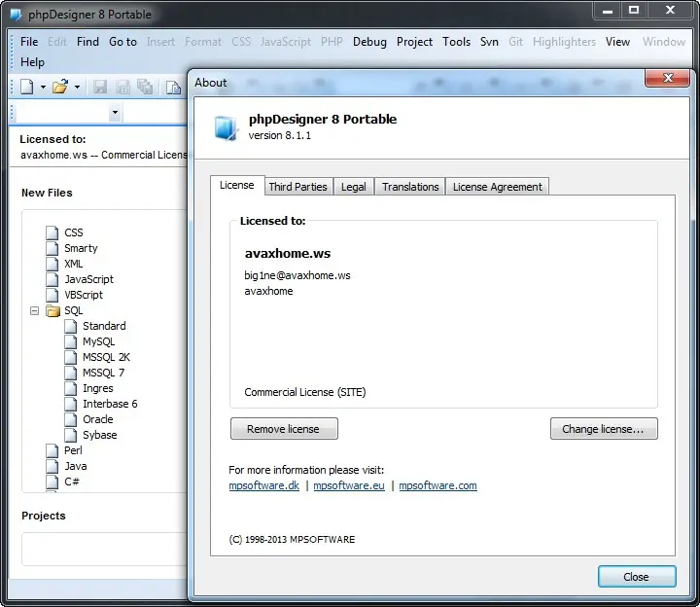Screen dimensions: 700x607
Task: Switch to the Third Parties tab
Action: 297,187
